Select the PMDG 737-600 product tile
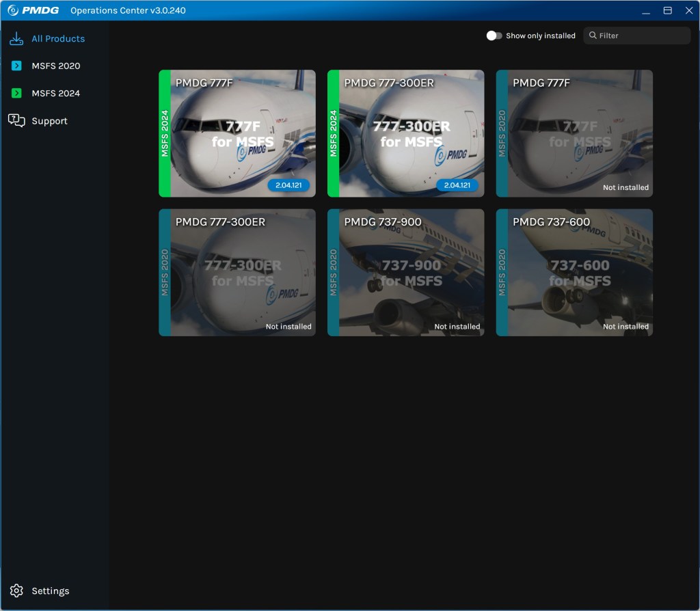The width and height of the screenshot is (700, 611). (x=574, y=272)
